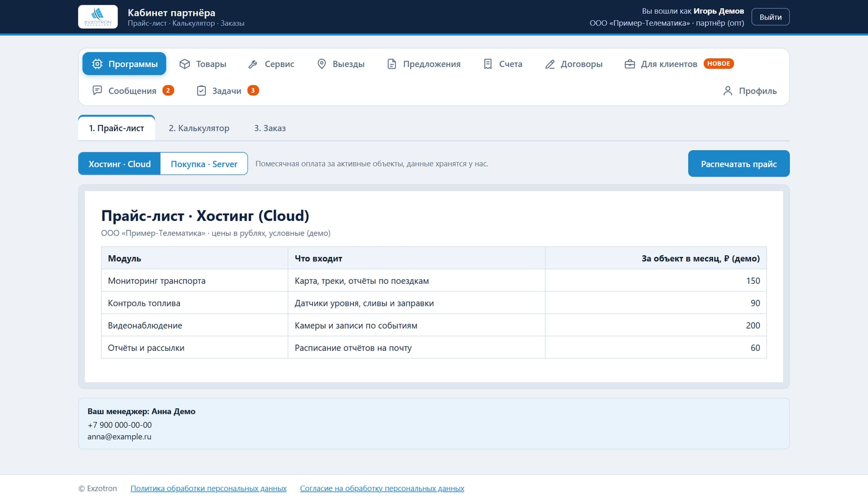The image size is (868, 501).
Task: Open Товары via the box icon
Action: coord(185,64)
